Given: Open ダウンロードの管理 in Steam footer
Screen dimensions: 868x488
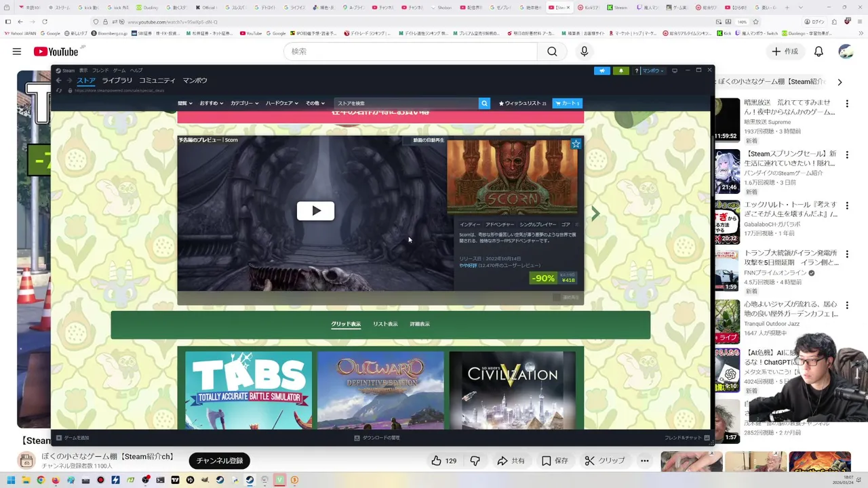Looking at the screenshot, I should click(377, 438).
